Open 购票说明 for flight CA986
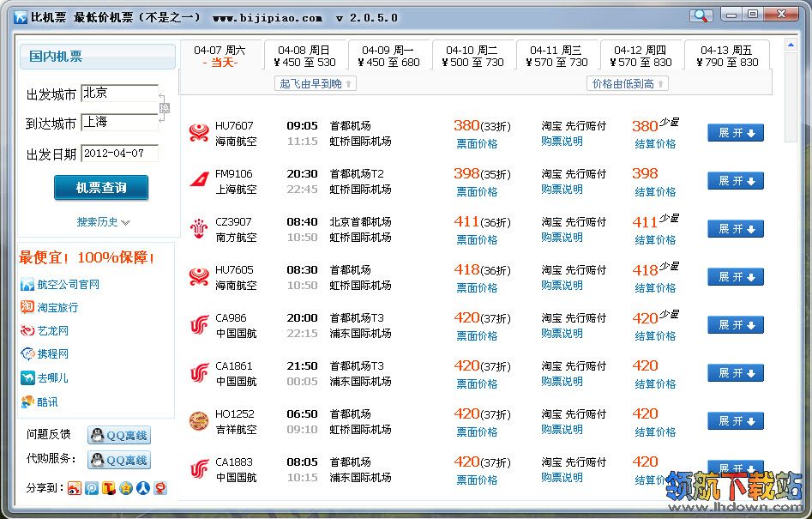The height and width of the screenshot is (519, 812). [x=562, y=334]
